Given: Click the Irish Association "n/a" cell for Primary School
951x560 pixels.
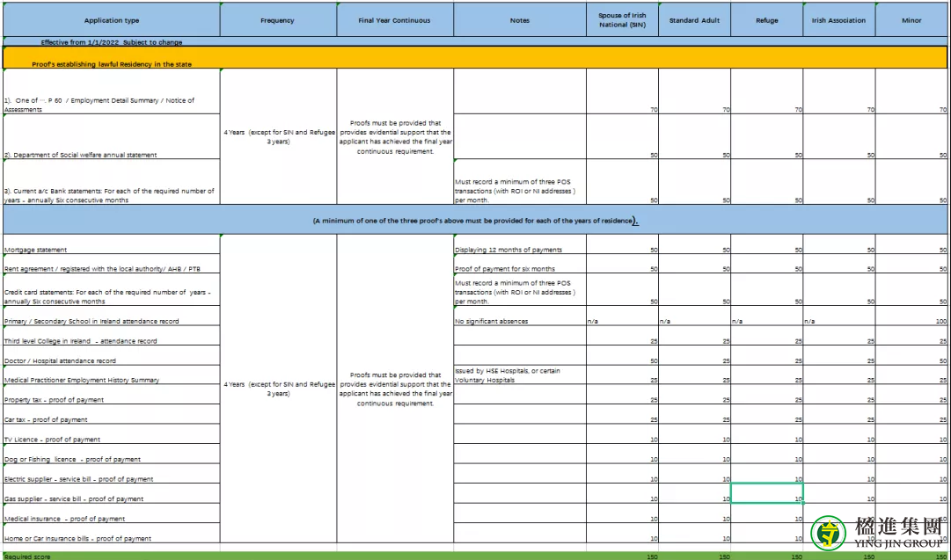Looking at the screenshot, I should tap(838, 316).
